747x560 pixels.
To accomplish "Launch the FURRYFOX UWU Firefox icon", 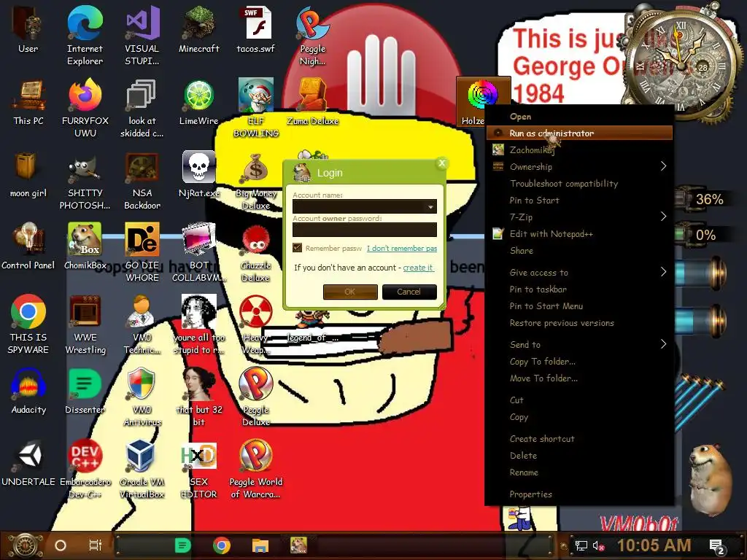I will (85, 108).
